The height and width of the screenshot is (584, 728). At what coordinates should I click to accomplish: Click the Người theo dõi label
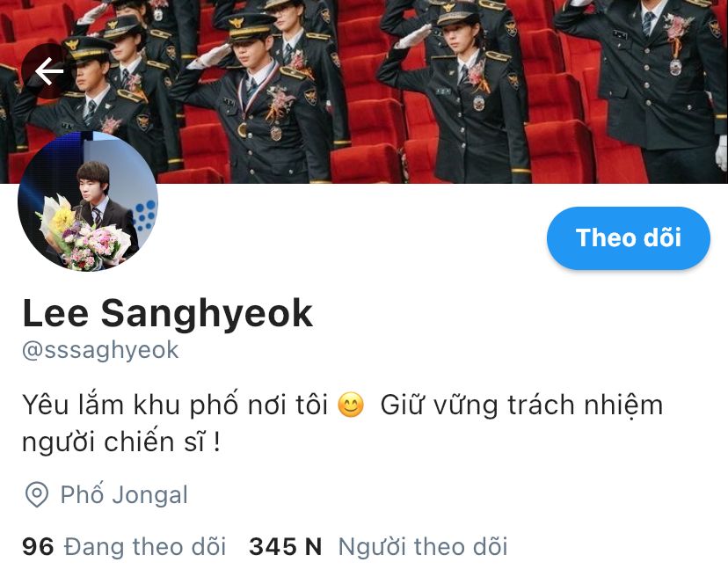tap(423, 546)
